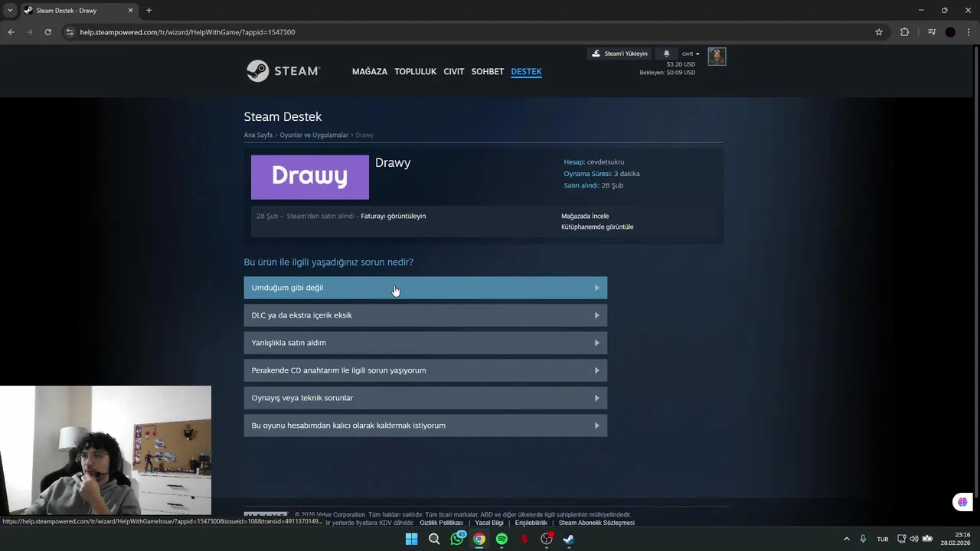The height and width of the screenshot is (551, 980).
Task: Open the volume tray icon
Action: point(913,539)
